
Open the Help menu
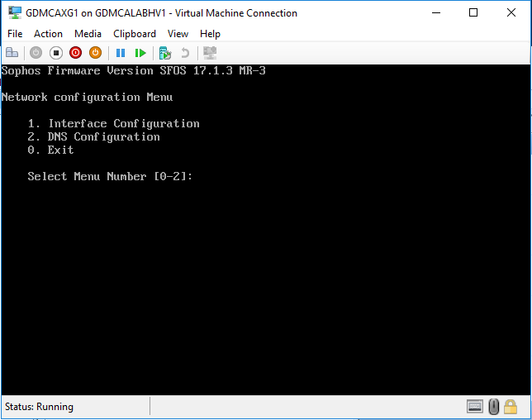pyautogui.click(x=210, y=34)
